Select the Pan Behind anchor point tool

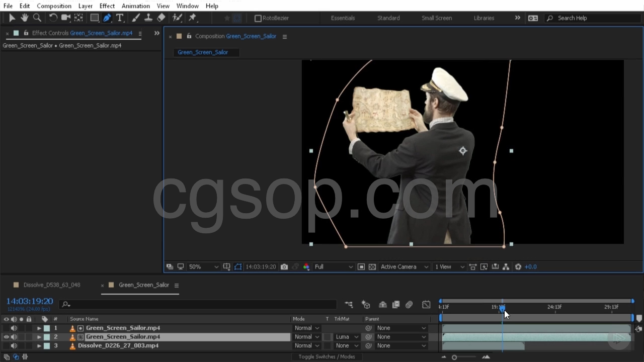78,18
